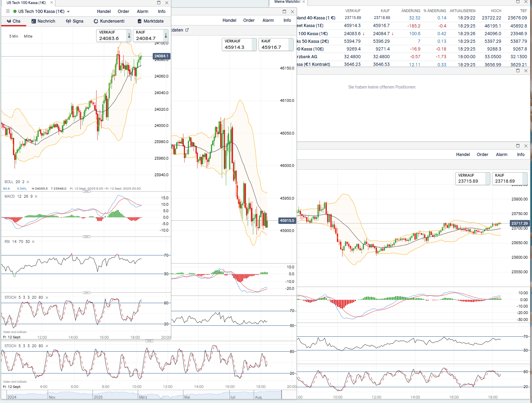
Task: Open the Kundensentiment tab
Action: point(109,21)
